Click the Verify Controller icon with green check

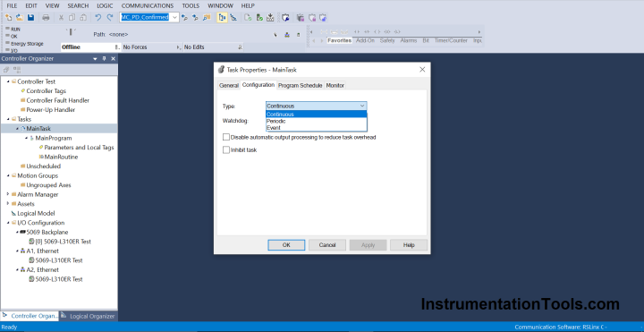pos(259,17)
